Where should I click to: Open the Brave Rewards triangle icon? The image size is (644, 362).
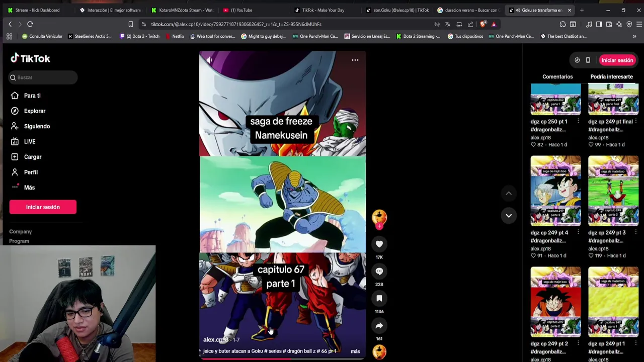pyautogui.click(x=494, y=24)
